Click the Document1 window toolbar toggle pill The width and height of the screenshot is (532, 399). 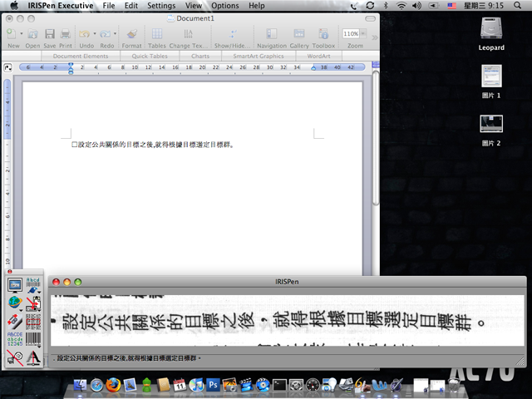pyautogui.click(x=370, y=18)
